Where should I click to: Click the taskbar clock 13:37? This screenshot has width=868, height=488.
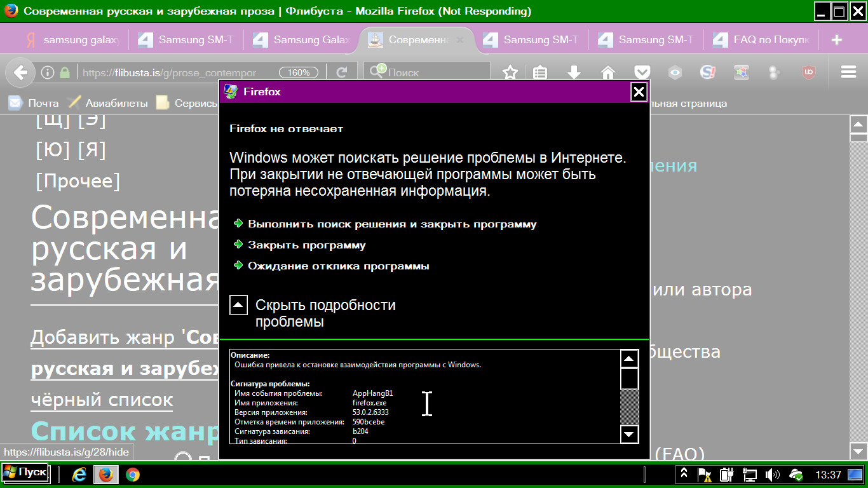828,474
